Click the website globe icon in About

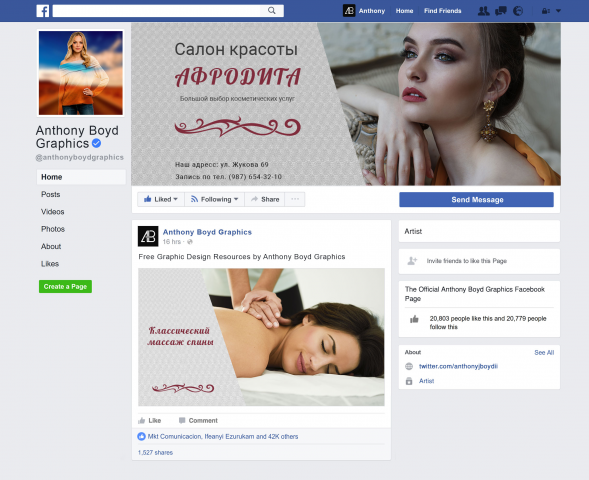pyautogui.click(x=409, y=366)
